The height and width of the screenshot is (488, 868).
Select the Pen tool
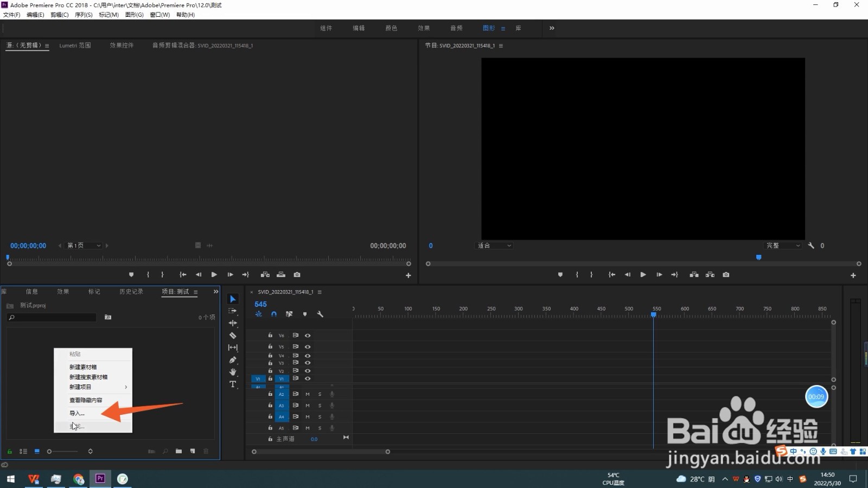coord(233,360)
